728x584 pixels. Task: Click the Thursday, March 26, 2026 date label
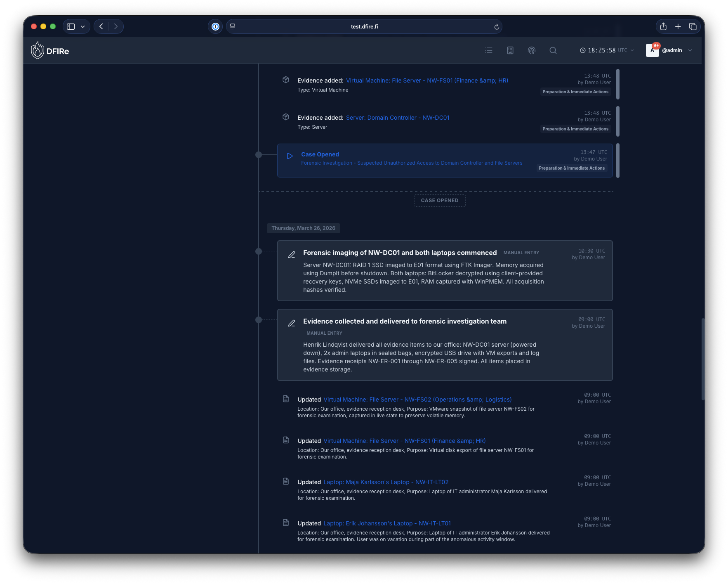tap(303, 228)
